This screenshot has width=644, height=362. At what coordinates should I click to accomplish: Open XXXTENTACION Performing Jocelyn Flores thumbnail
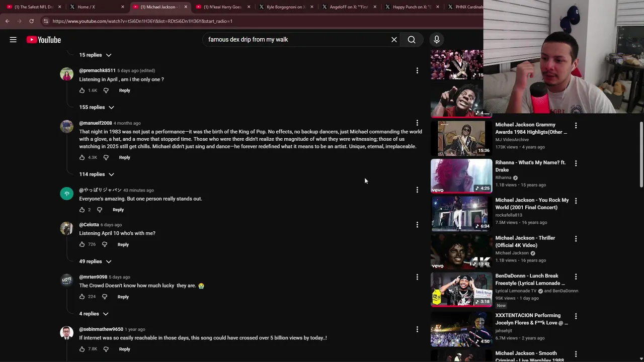461,329
